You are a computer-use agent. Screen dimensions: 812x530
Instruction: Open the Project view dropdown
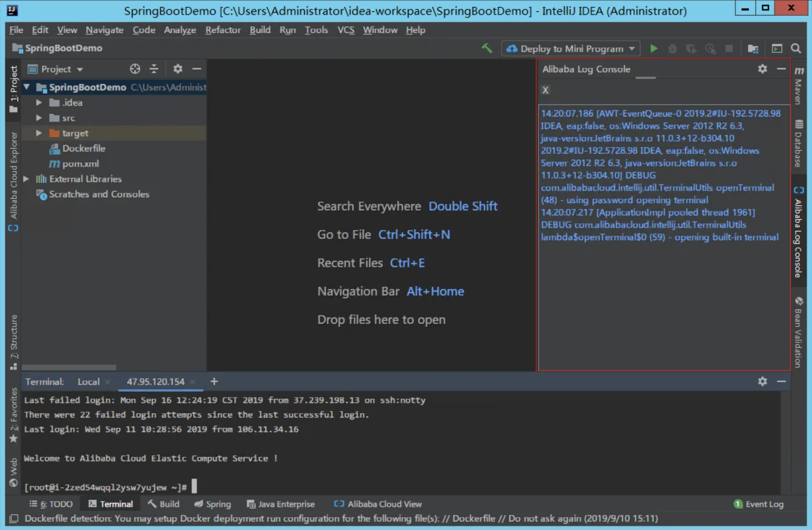tap(56, 69)
